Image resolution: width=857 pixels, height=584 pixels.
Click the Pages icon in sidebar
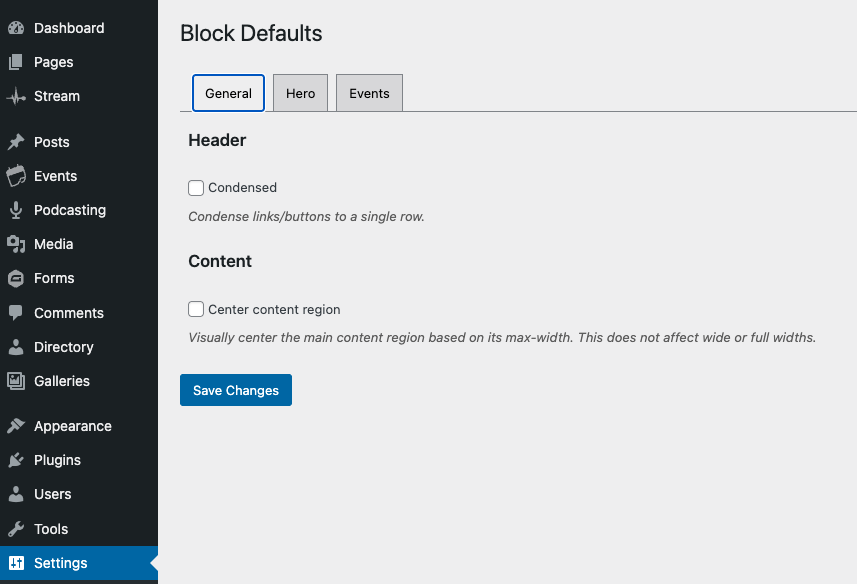click(x=15, y=62)
